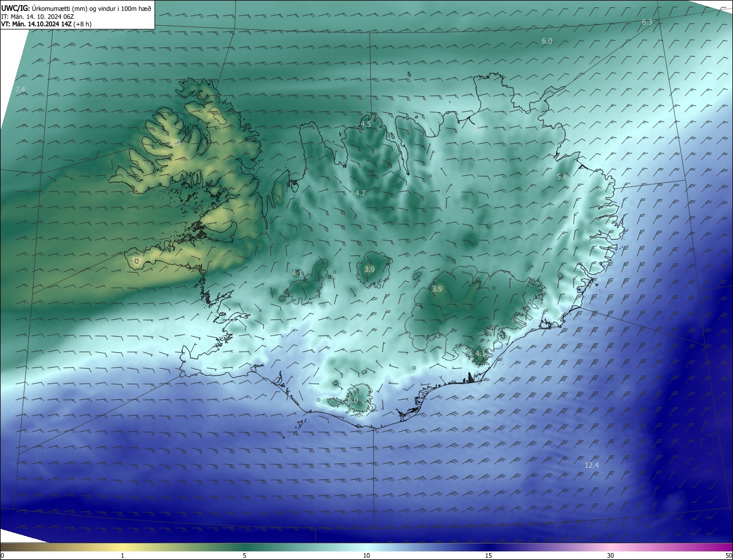This screenshot has height=560, width=733.
Task: Click the legend tick label '1'
Action: tap(123, 555)
